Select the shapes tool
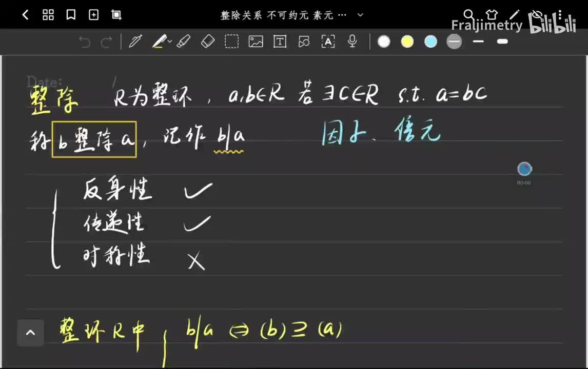The height and width of the screenshot is (369, 588). [x=304, y=41]
